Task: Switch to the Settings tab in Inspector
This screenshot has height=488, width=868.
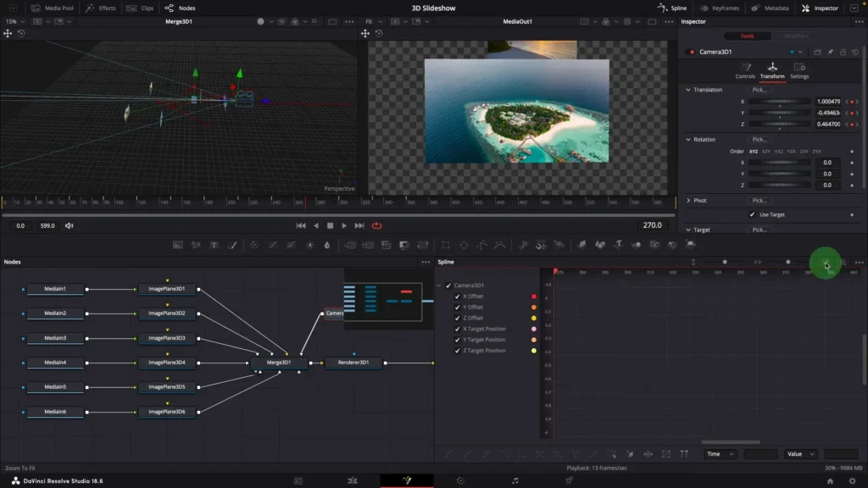Action: point(798,72)
